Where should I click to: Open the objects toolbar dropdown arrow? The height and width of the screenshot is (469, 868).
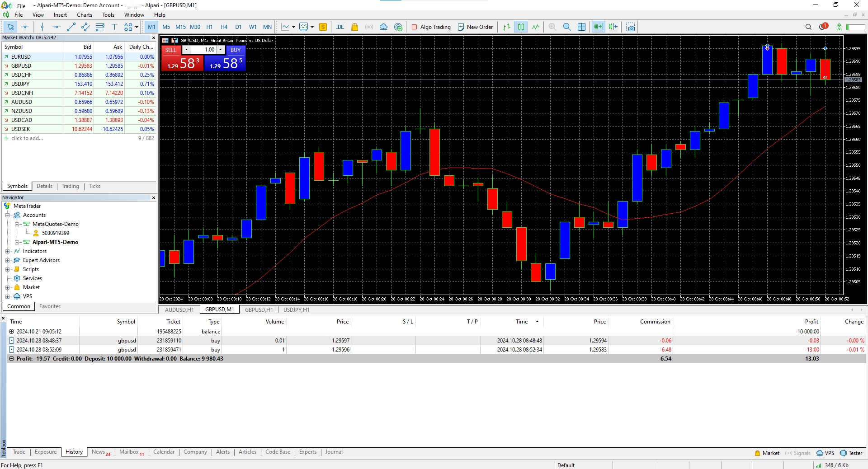tap(137, 27)
